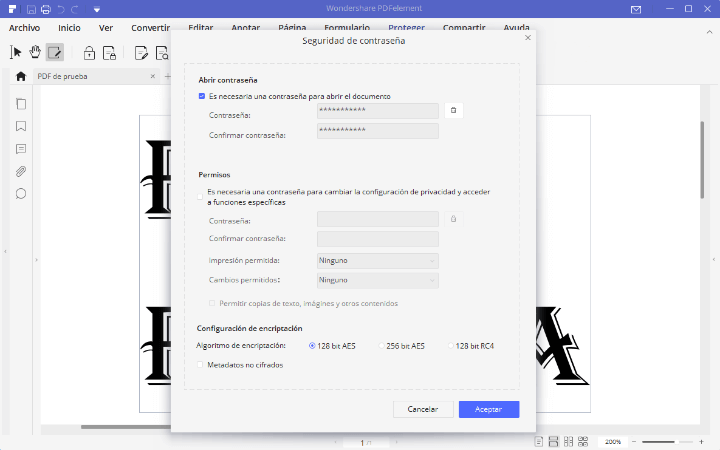Enable permissions password checkbox

[200, 197]
